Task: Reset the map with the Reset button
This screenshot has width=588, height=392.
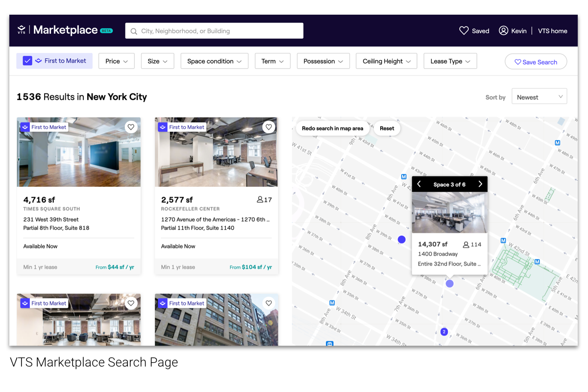Action: [387, 128]
